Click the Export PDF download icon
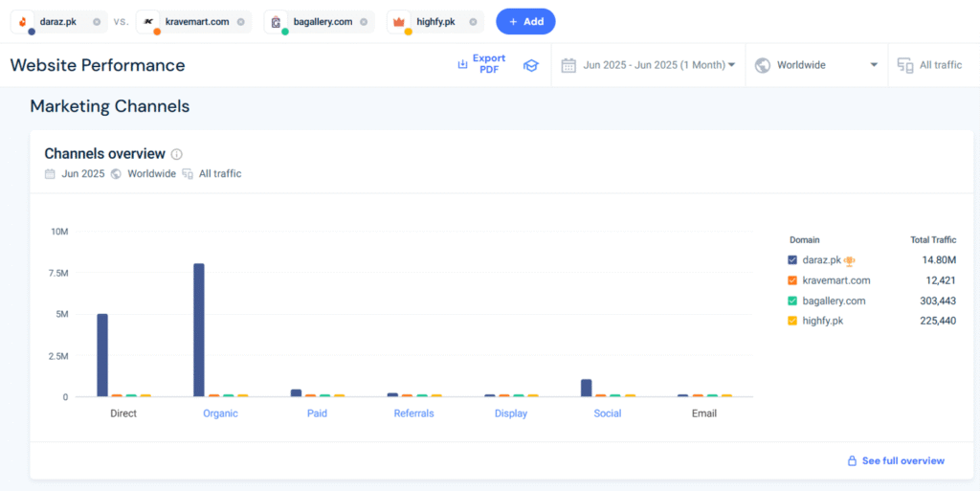980x491 pixels. pos(462,65)
